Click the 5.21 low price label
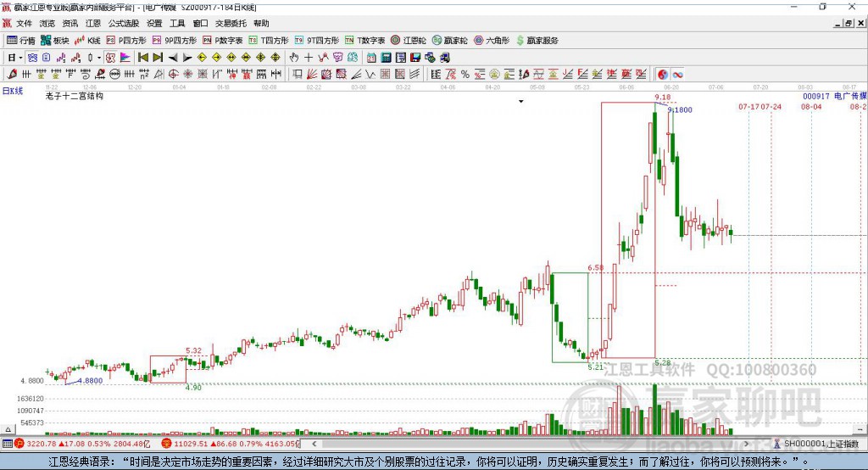The height and width of the screenshot is (470, 868). (x=596, y=366)
